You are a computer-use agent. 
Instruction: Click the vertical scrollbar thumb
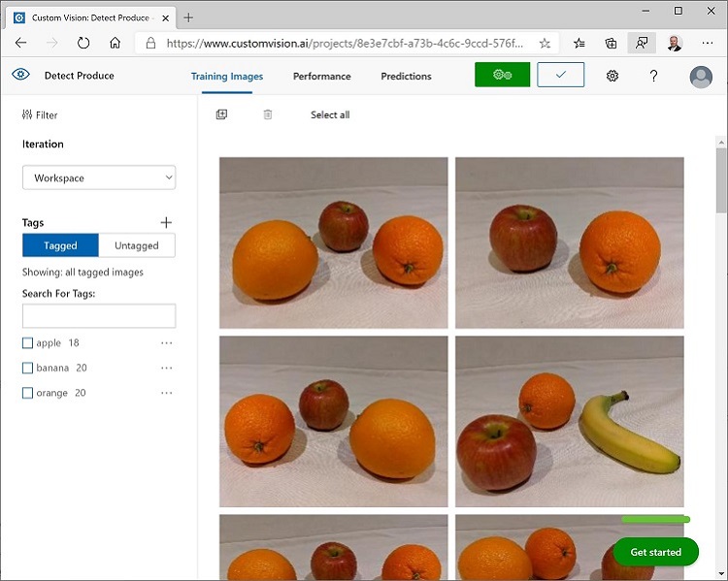[x=721, y=180]
